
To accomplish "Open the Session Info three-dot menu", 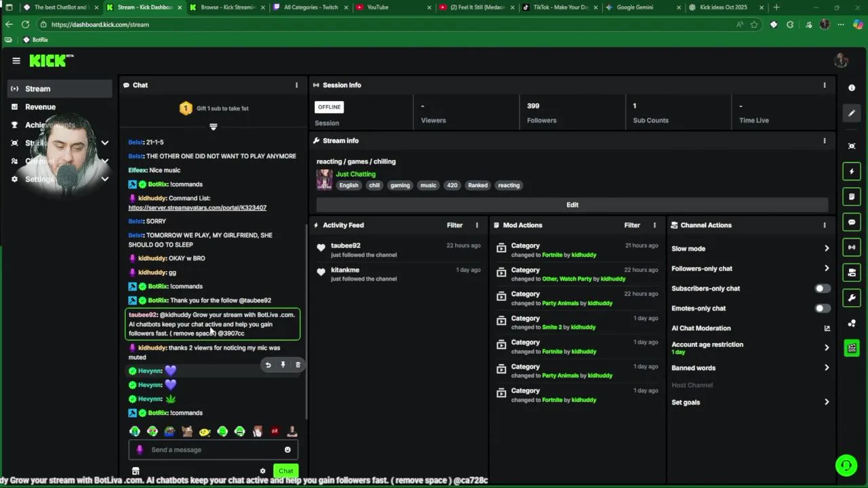I will [x=825, y=85].
